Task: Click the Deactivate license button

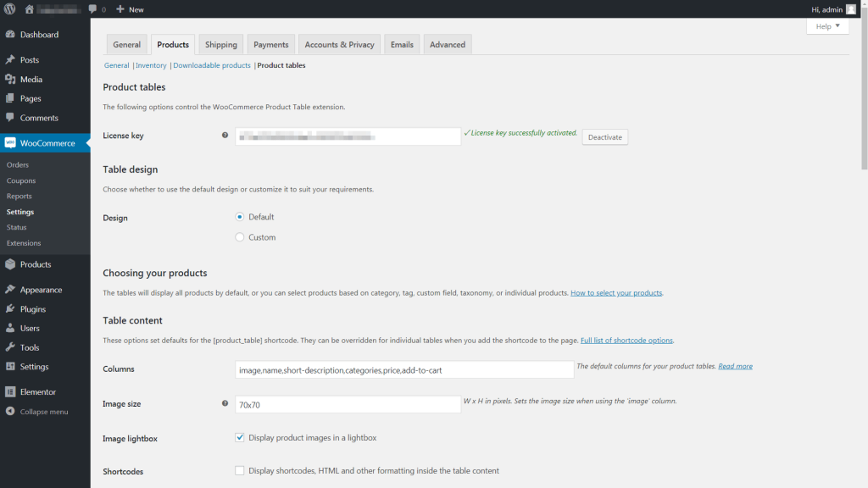Action: click(604, 137)
